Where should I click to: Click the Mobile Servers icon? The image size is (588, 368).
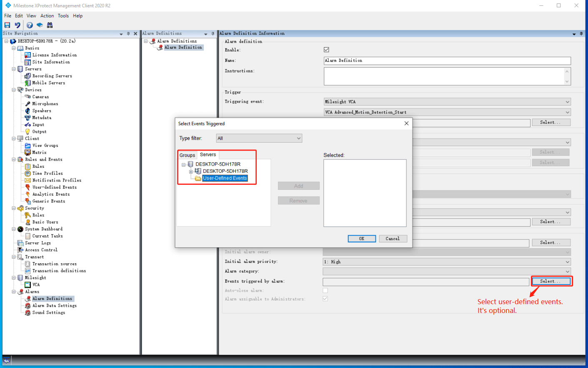28,83
